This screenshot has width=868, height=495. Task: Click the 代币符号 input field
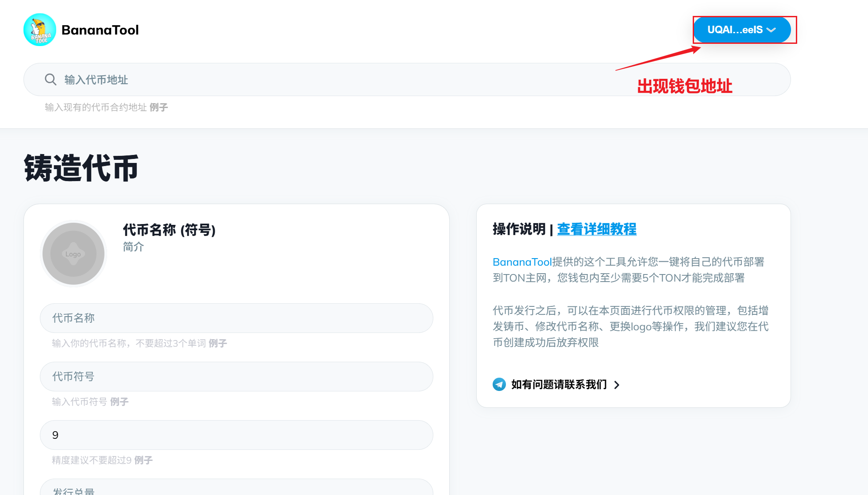(x=236, y=376)
